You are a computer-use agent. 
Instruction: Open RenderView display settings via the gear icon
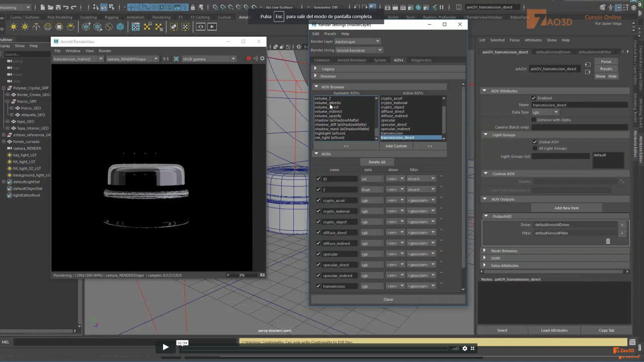tap(262, 59)
